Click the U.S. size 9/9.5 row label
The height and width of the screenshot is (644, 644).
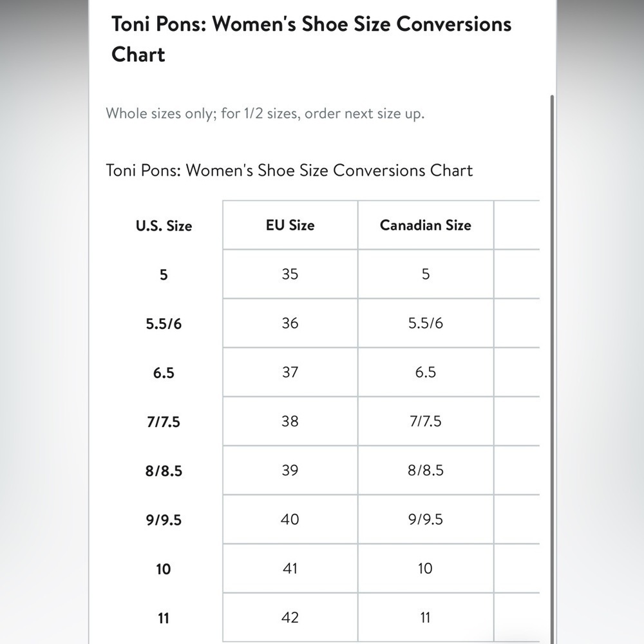pos(164,520)
